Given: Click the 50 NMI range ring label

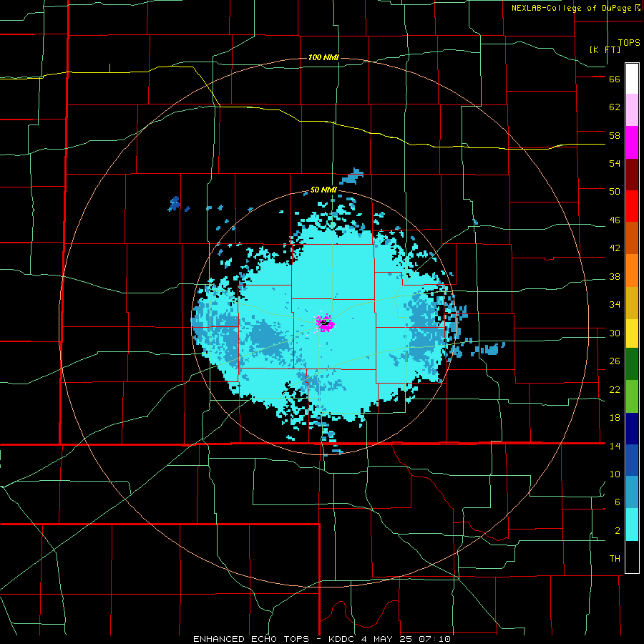Looking at the screenshot, I should click(x=323, y=190).
